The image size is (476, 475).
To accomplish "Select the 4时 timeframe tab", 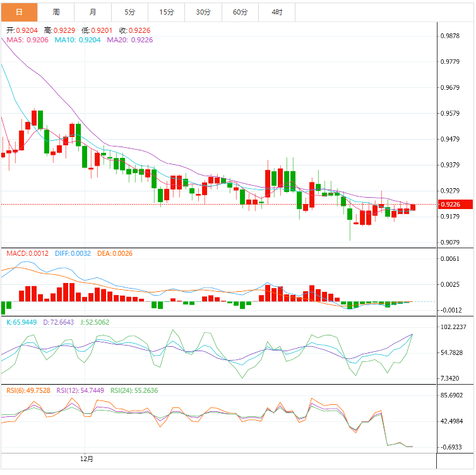I will 277,12.
